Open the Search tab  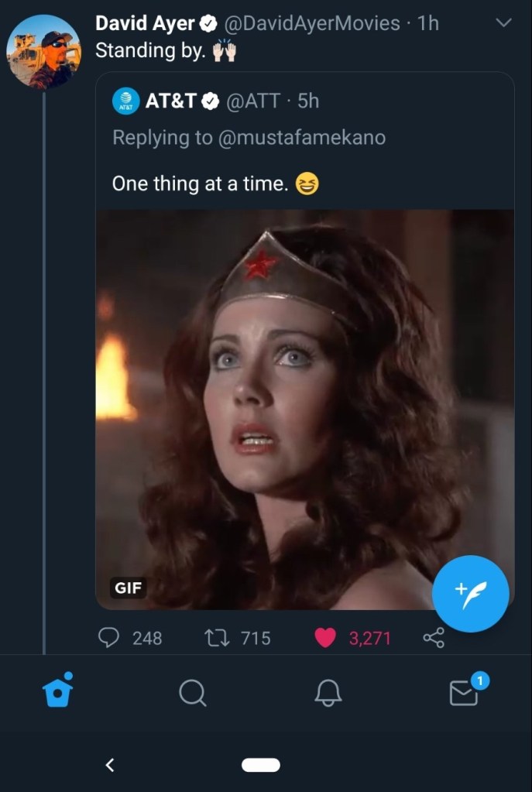[192, 693]
